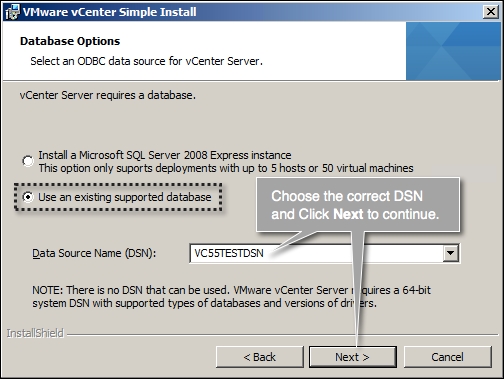Open the Data Source Name dropdown arrow

450,253
